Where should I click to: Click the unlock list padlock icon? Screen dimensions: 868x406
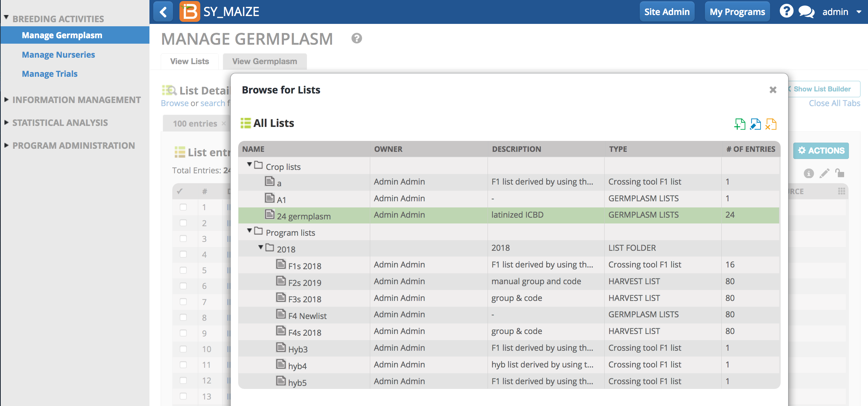(x=840, y=173)
